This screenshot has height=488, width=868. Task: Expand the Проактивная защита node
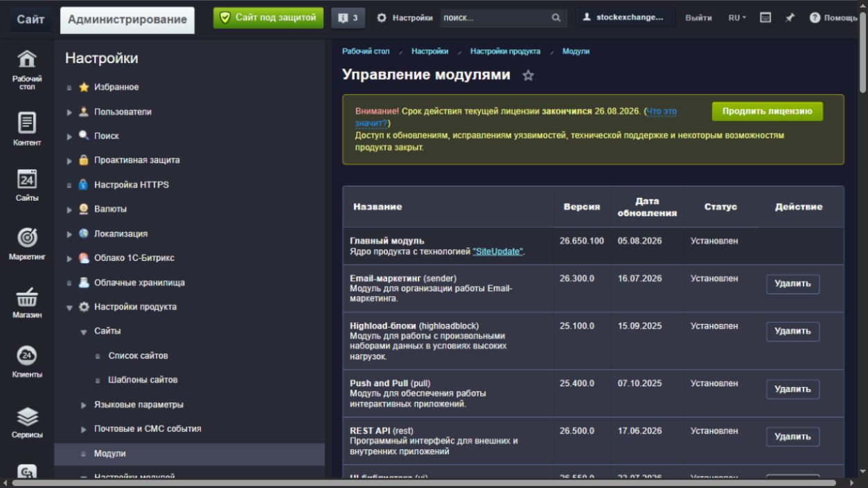[x=69, y=161]
